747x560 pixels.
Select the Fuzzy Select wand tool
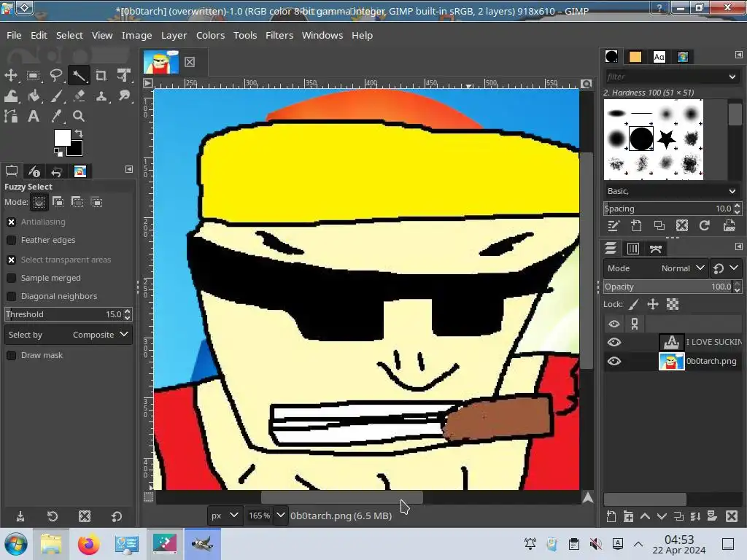coord(79,75)
